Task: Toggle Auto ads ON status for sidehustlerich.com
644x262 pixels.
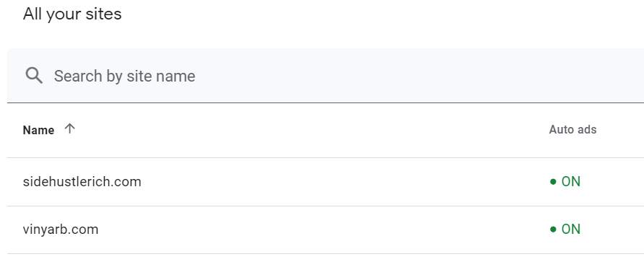Action: coord(565,181)
